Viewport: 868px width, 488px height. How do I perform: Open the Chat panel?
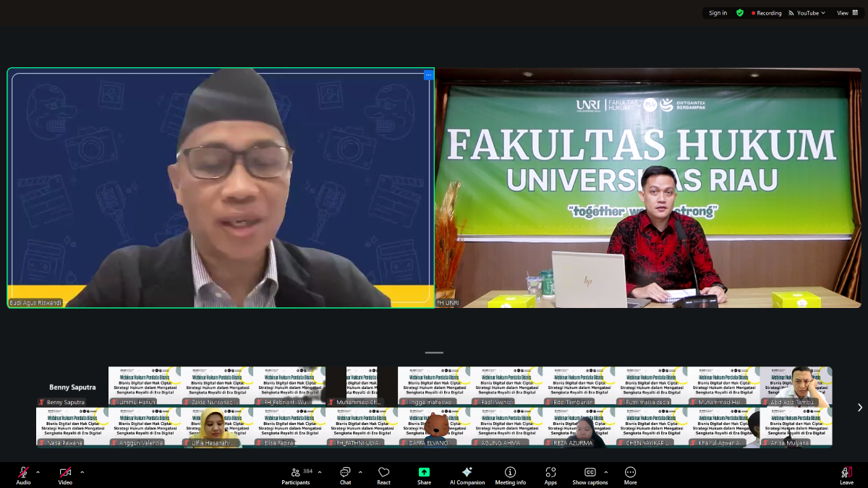345,475
